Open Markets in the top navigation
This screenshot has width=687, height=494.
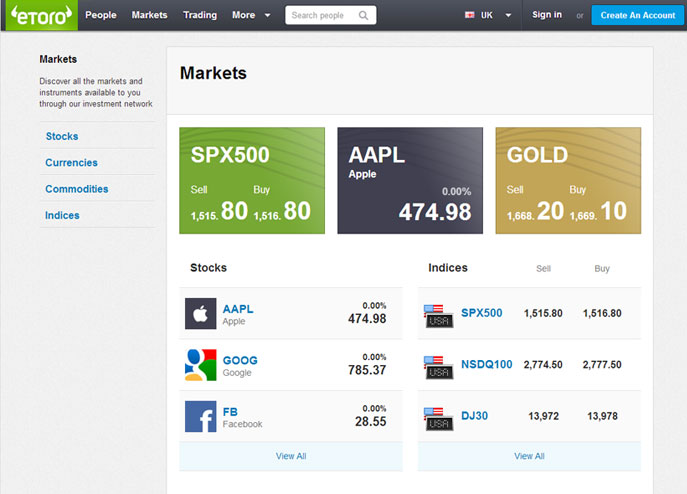149,15
